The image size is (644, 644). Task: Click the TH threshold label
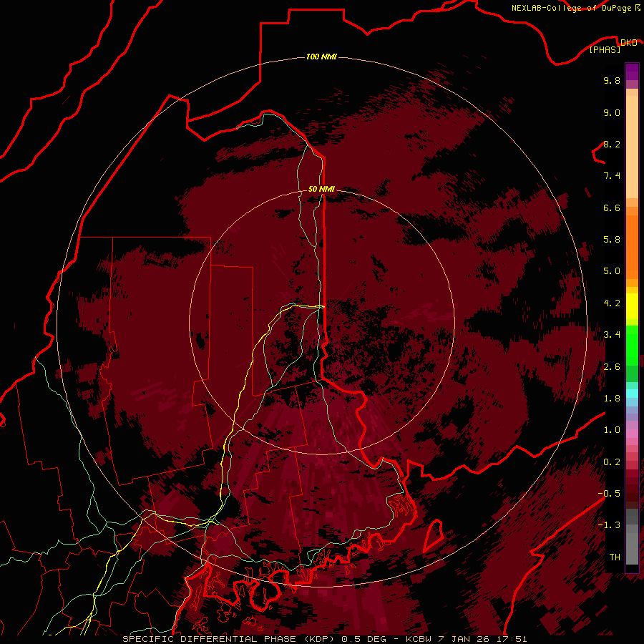[x=615, y=557]
